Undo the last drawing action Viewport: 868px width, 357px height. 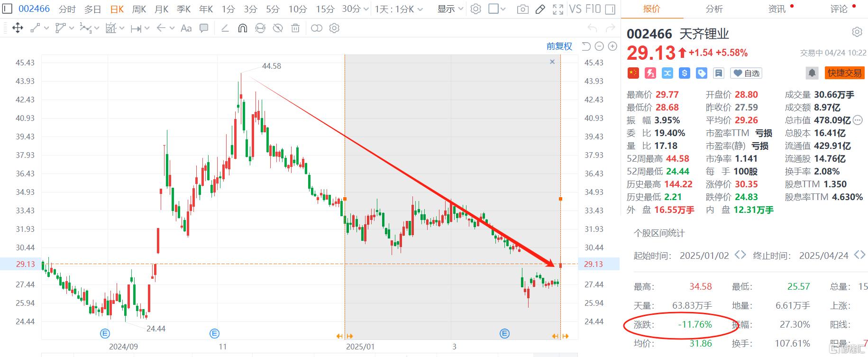pos(592,28)
